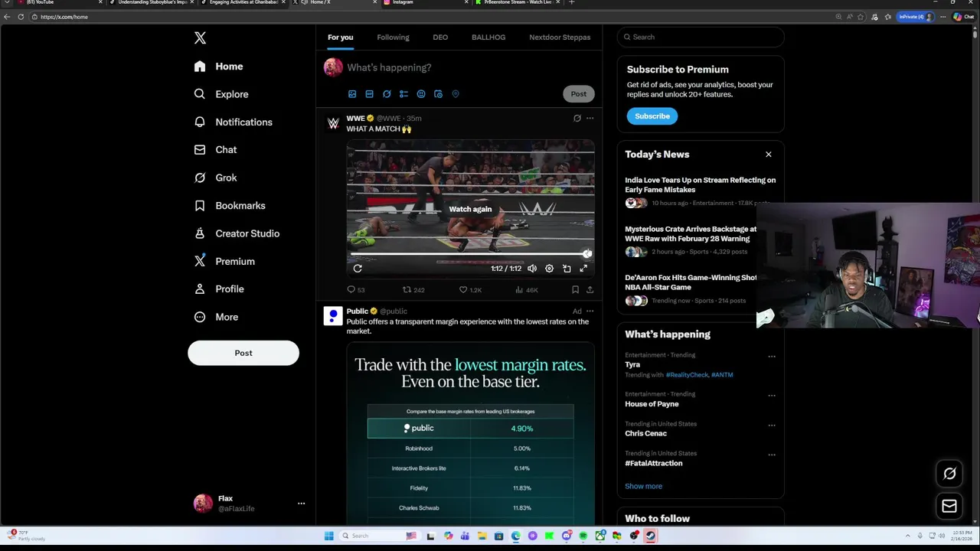Click the X search box
The image size is (980, 551).
click(x=701, y=37)
